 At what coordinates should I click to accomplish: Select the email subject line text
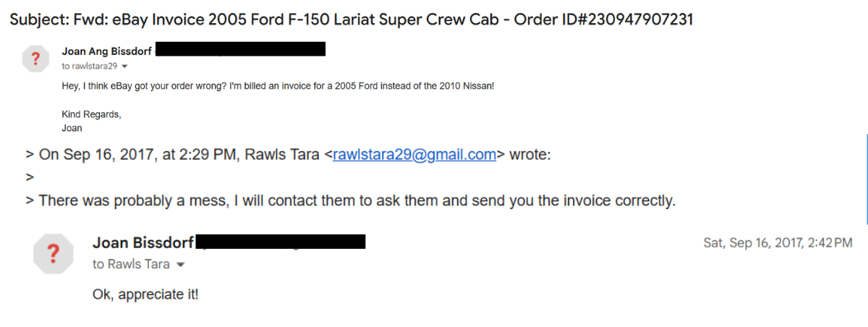coord(351,20)
